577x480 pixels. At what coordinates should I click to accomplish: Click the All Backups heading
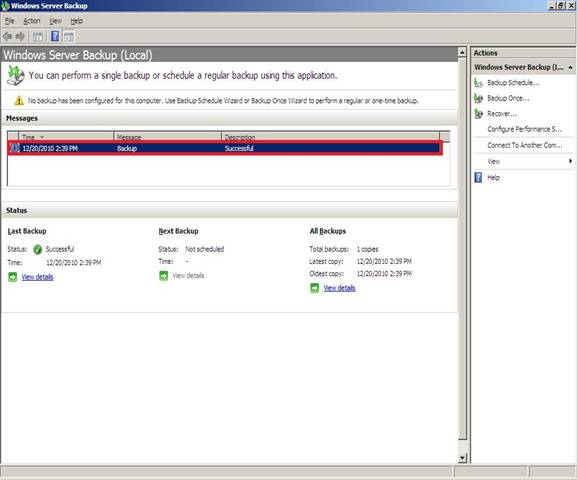(328, 231)
